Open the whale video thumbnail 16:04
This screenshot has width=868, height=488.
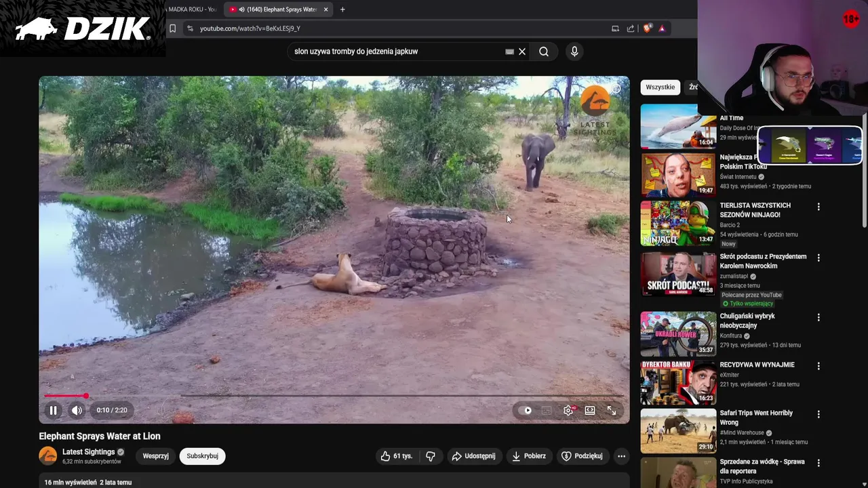[x=678, y=126]
